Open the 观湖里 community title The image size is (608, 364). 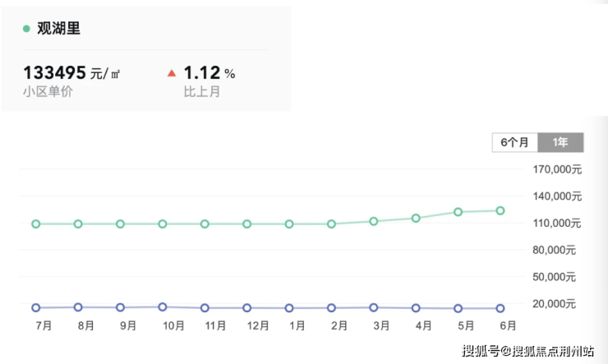(x=59, y=29)
